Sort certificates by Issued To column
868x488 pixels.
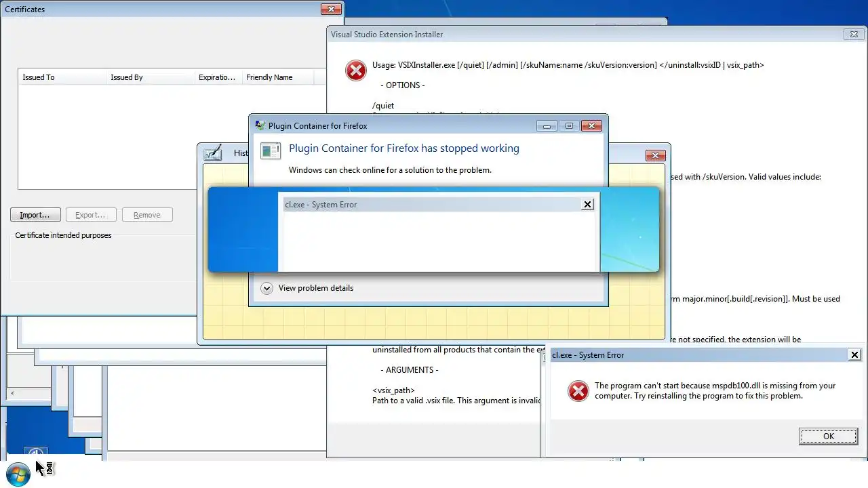pyautogui.click(x=62, y=77)
